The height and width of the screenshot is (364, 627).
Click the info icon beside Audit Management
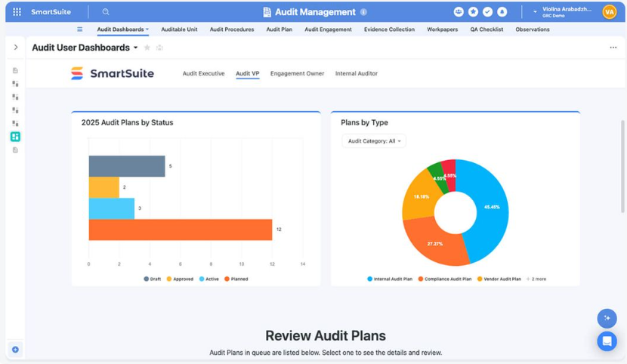pyautogui.click(x=363, y=12)
